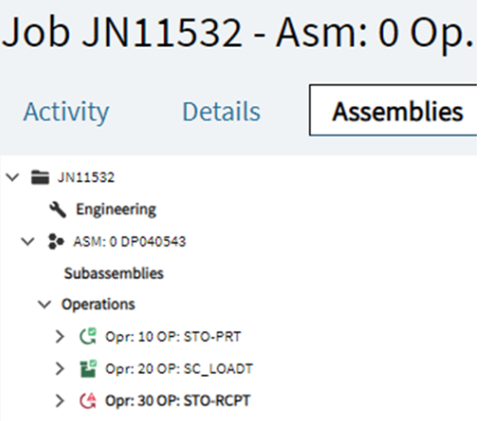504x421 pixels.
Task: Collapse the ASM: 0 DP040543 node
Action: click(27, 241)
